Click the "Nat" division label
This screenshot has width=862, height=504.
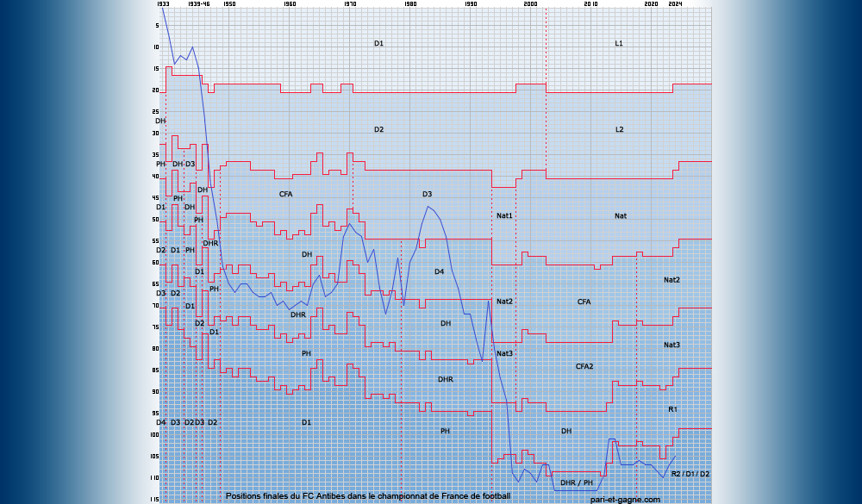621,216
